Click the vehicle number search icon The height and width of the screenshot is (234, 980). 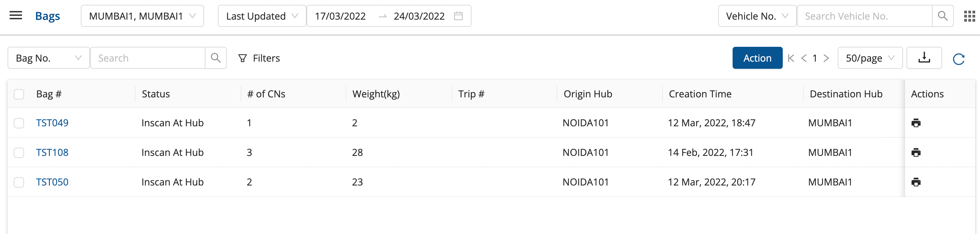point(942,16)
